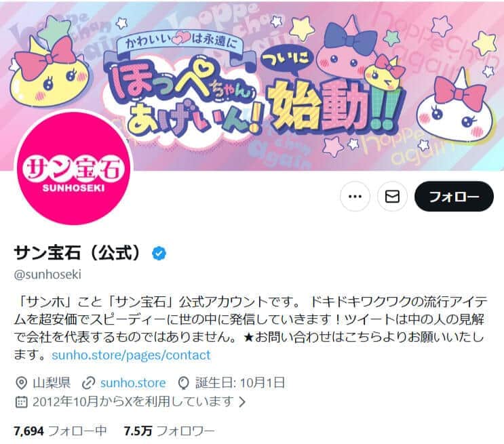Click the 誕生日: 10月1日 birthday text
Viewport: 504px width, 444px height.
(x=239, y=383)
